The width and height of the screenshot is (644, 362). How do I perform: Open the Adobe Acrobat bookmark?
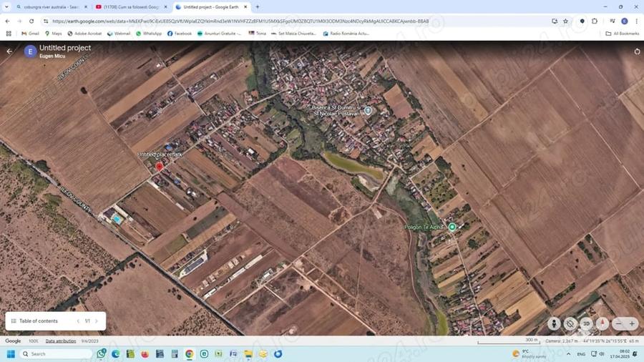coord(84,33)
